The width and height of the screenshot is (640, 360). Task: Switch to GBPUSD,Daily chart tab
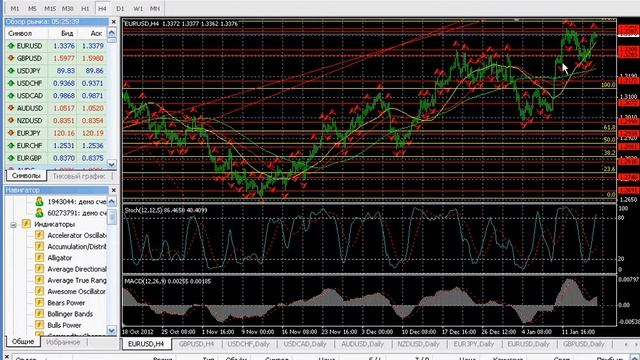coord(584,344)
